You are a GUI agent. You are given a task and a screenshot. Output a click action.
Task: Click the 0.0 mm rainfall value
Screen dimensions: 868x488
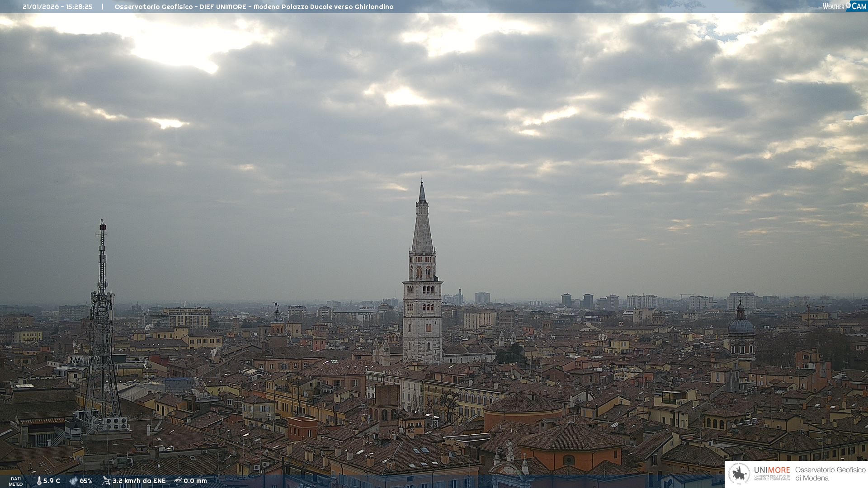click(195, 481)
